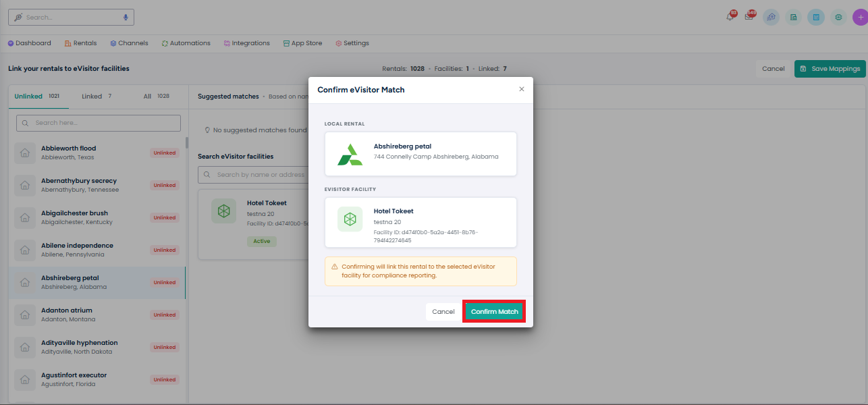Click house icon beside Adityaville hyphenation
Screen dimensions: 868x405
[25, 347]
